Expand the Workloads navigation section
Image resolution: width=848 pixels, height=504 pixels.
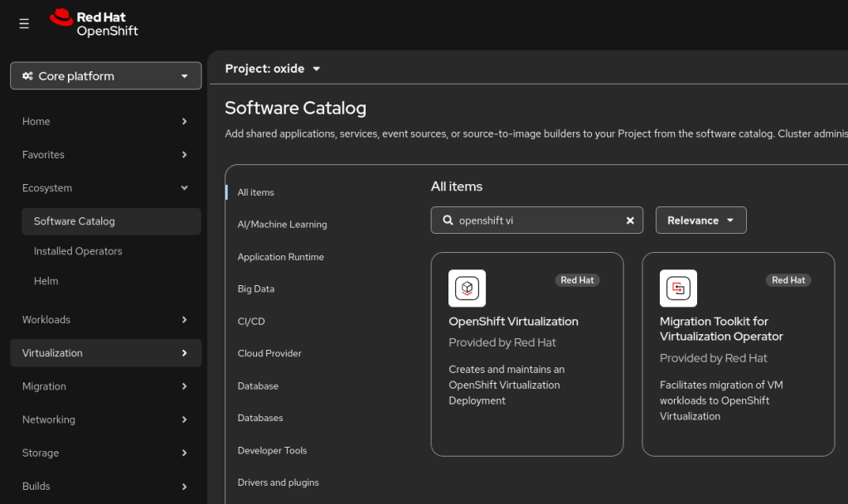pyautogui.click(x=105, y=320)
